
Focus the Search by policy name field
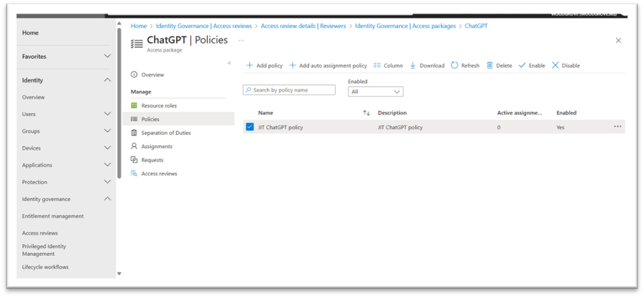[x=289, y=89]
